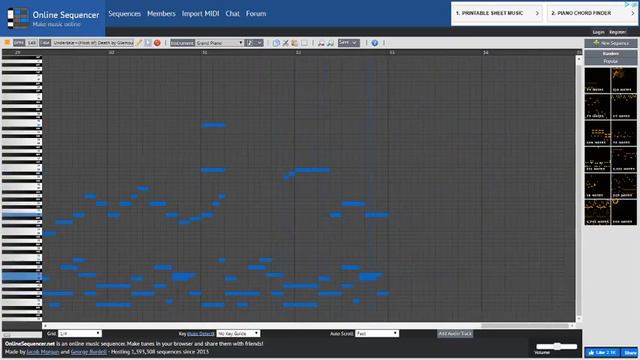Click the Facebook Share button

point(630,352)
